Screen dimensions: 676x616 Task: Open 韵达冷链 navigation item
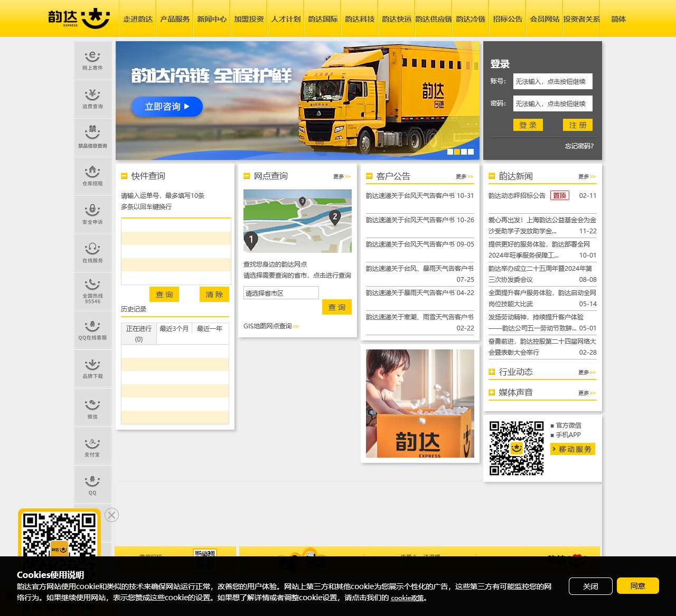(471, 18)
